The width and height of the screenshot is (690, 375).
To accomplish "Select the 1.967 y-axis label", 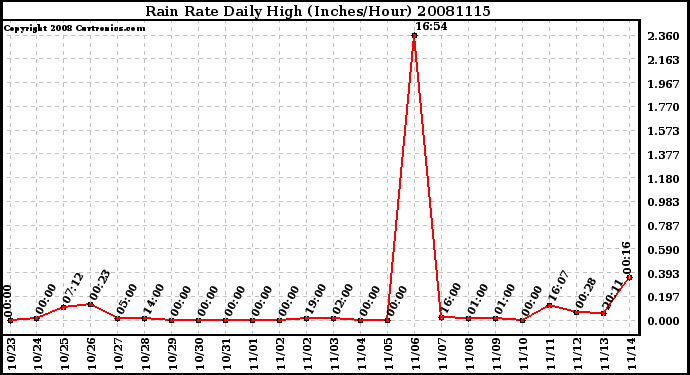I will 663,84.
